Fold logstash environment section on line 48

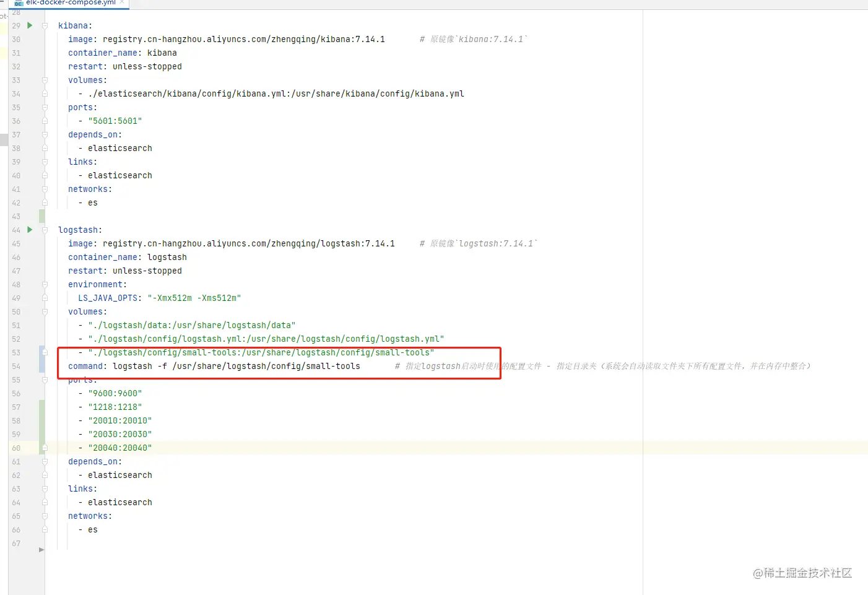(x=45, y=284)
